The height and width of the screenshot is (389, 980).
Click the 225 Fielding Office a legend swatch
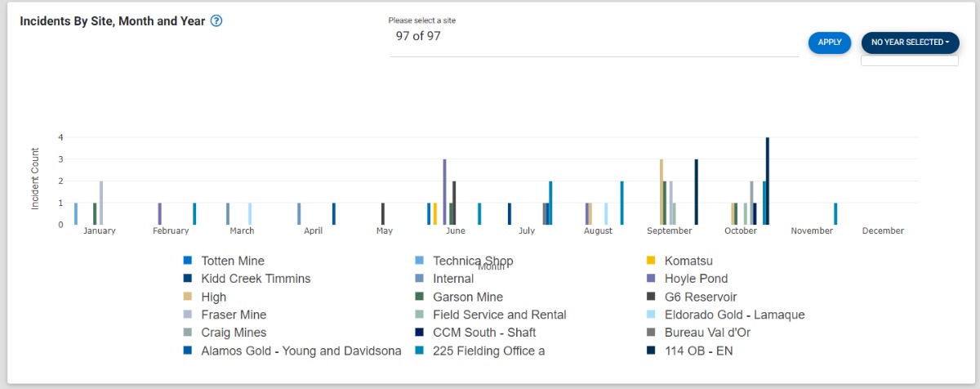tap(420, 351)
